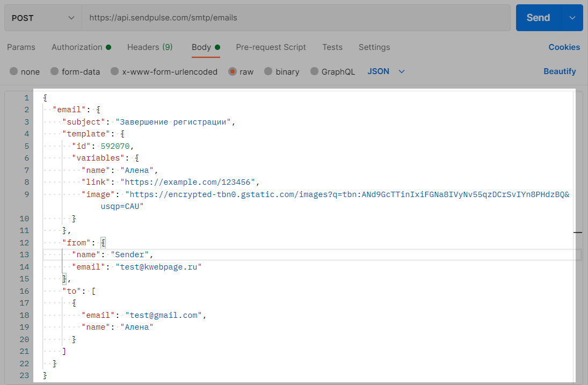Open the POST method dropdown
Image resolution: width=588 pixels, height=385 pixels.
coord(43,18)
